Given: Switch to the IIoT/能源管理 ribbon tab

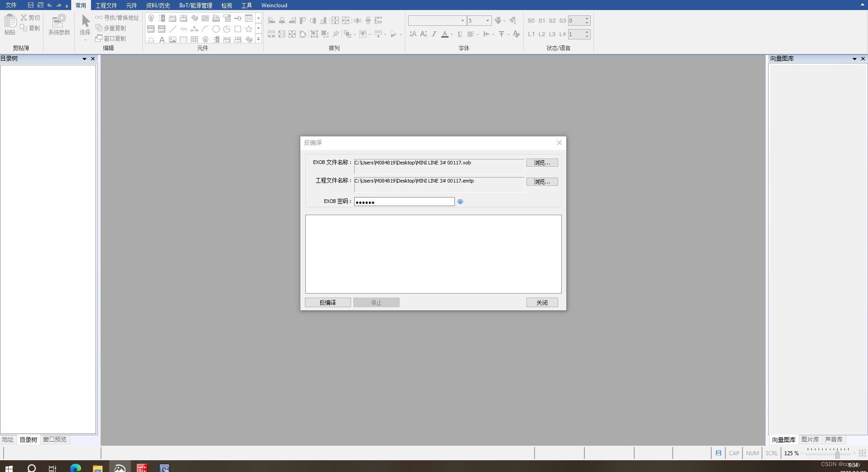Looking at the screenshot, I should click(196, 5).
